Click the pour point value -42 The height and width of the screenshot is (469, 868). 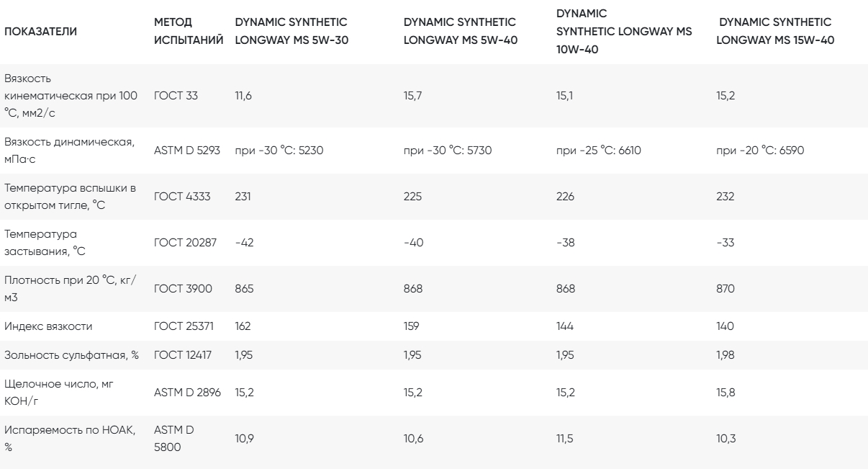[x=244, y=242]
